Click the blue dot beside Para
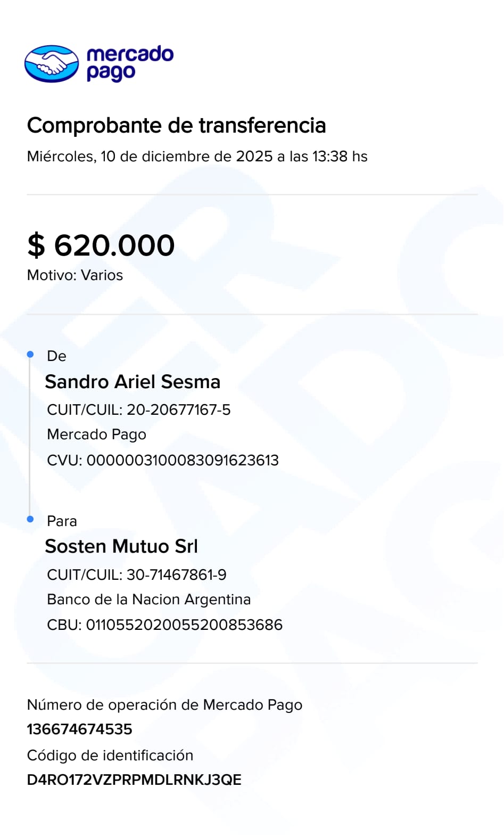Screen dimensions: 504x837 [x=30, y=519]
